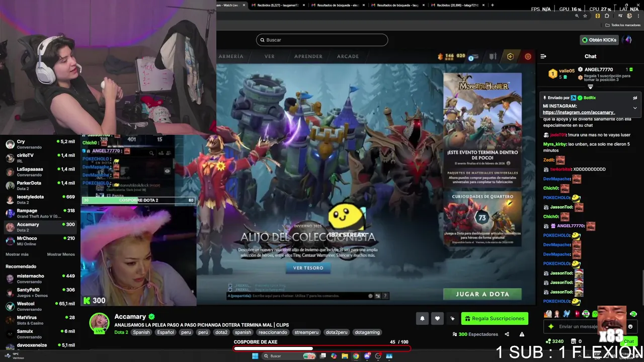Click the Dota power quit icon
Screen dimensions: 644x362
(x=528, y=57)
